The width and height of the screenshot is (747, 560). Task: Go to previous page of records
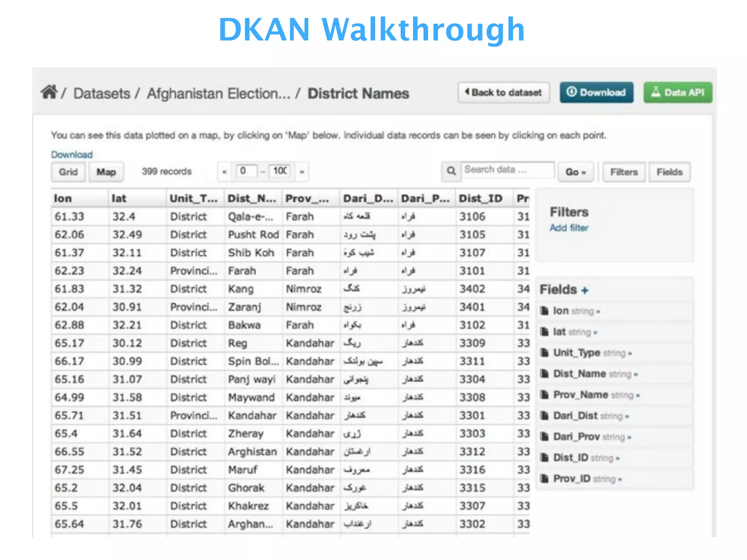click(x=225, y=171)
